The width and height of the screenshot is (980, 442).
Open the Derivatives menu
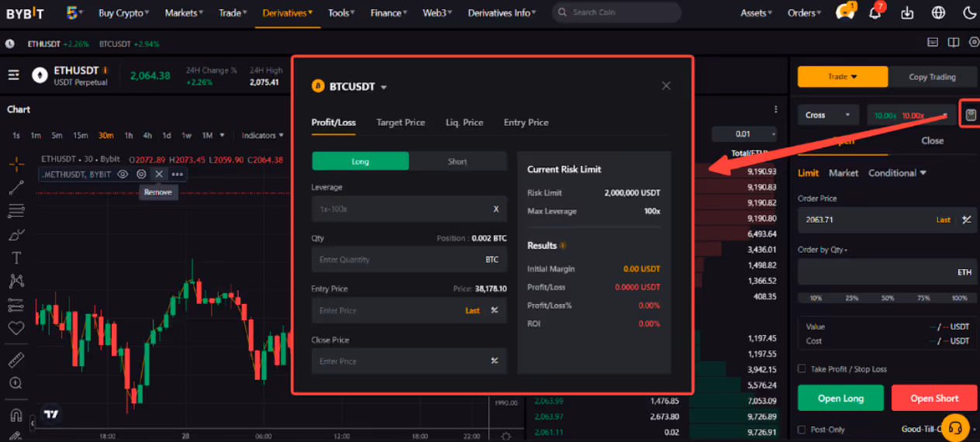[288, 13]
